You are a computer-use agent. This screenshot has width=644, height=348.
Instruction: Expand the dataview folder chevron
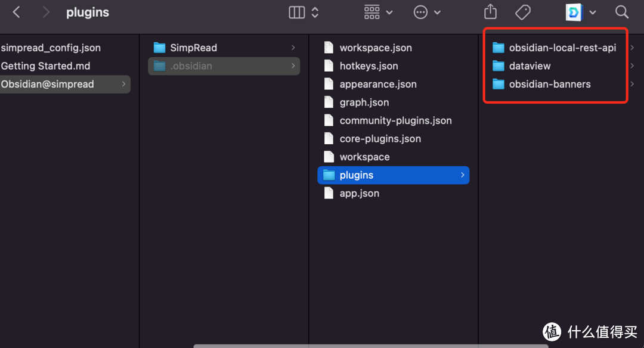(631, 66)
